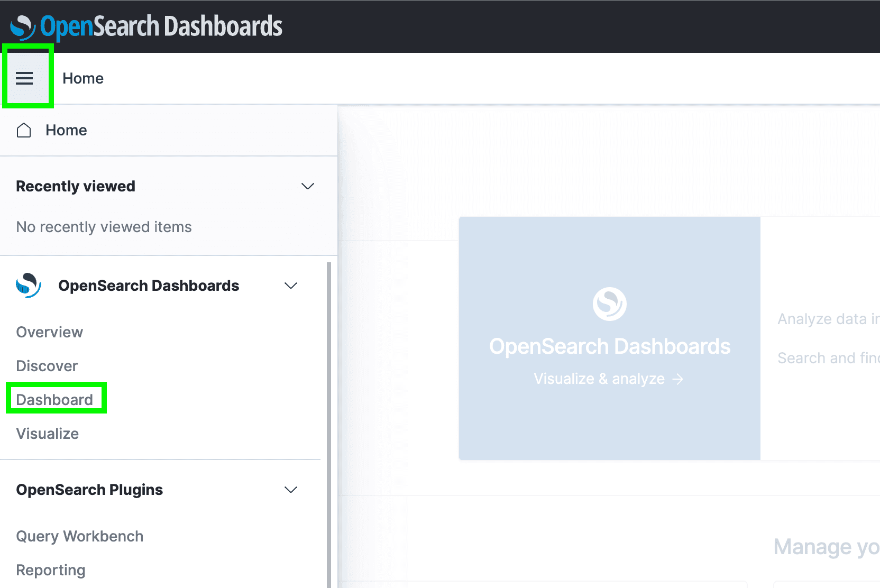Click the OpenSearch Dashboards header logo
The height and width of the screenshot is (588, 880).
pyautogui.click(x=146, y=27)
